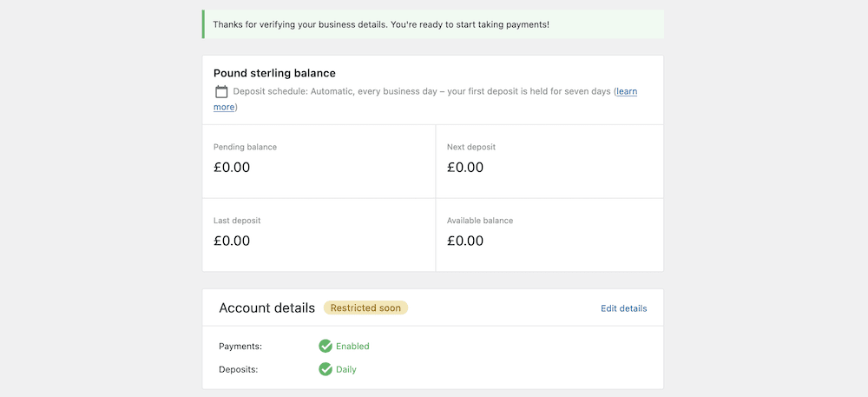
Task: Click the calendar icon beside Deposit schedule
Action: click(221, 92)
